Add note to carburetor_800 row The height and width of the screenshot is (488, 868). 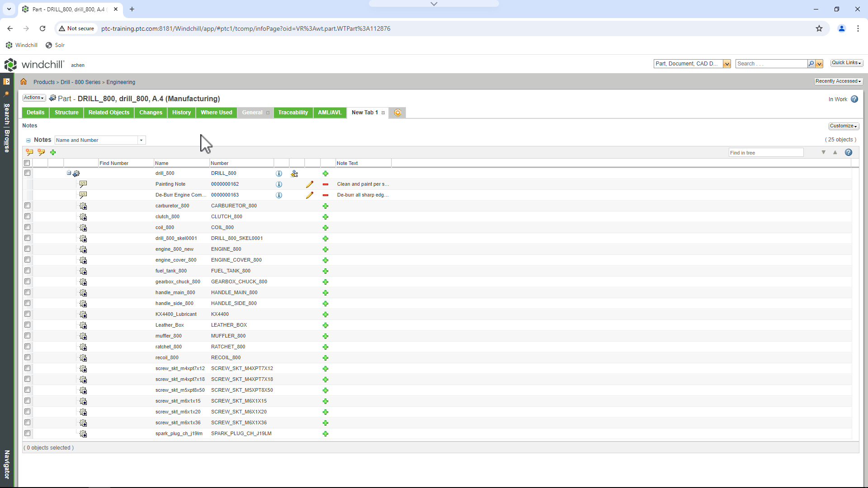pos(325,206)
